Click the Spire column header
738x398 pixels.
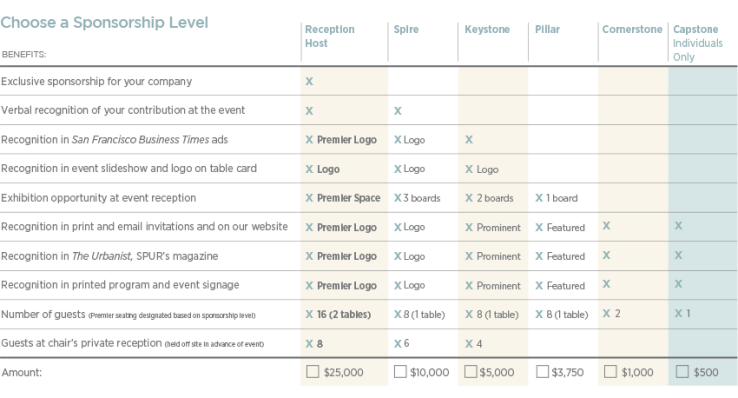406,29
